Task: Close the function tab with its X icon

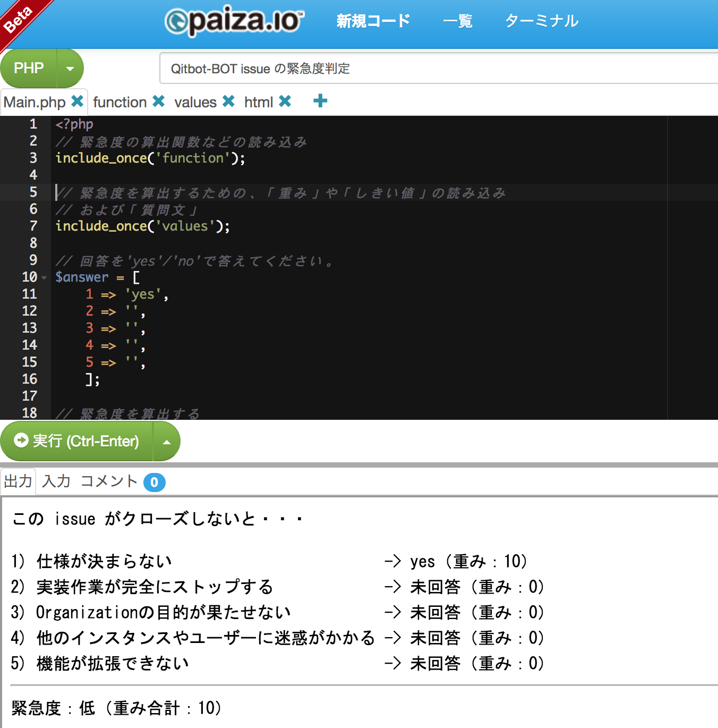Action: (158, 101)
